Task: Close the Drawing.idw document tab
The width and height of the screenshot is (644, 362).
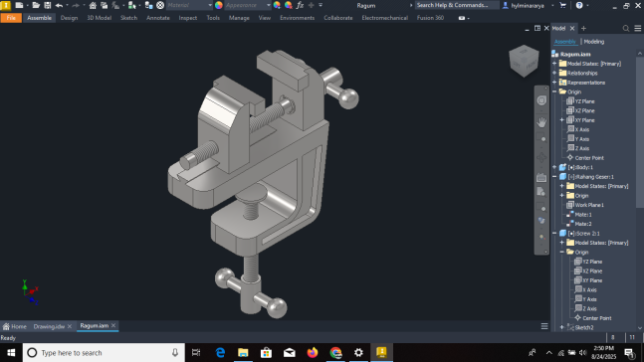Action: coord(70,326)
